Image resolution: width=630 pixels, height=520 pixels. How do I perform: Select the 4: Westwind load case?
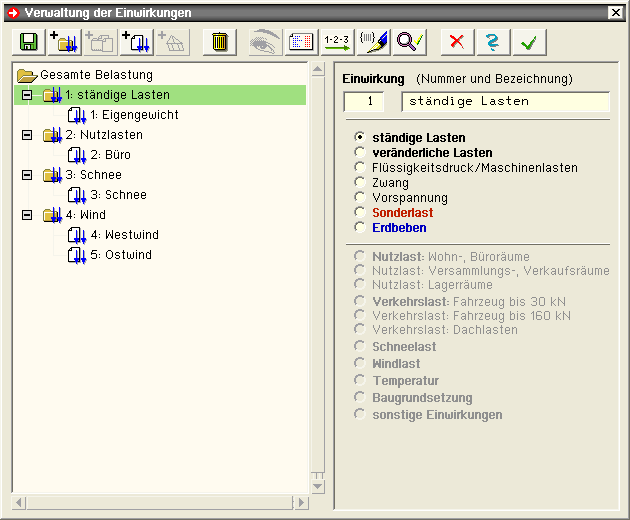click(124, 235)
